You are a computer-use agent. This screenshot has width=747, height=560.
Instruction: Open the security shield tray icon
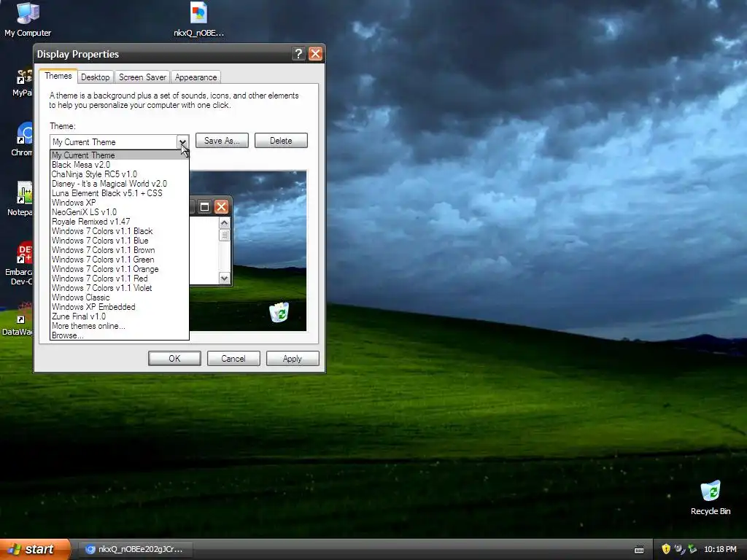[x=666, y=549]
